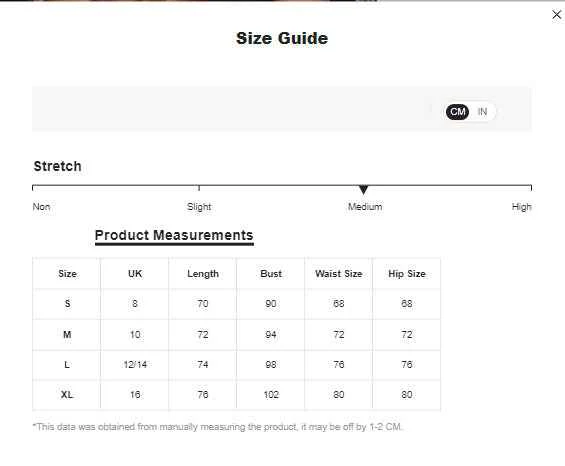Click the Length column header
Screen dimensions: 565x466
coord(203,274)
